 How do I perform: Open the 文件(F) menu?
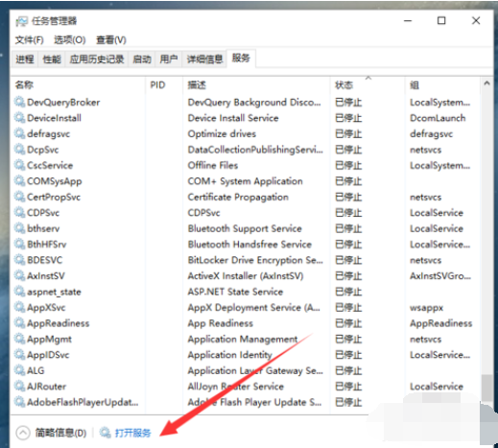[30, 40]
